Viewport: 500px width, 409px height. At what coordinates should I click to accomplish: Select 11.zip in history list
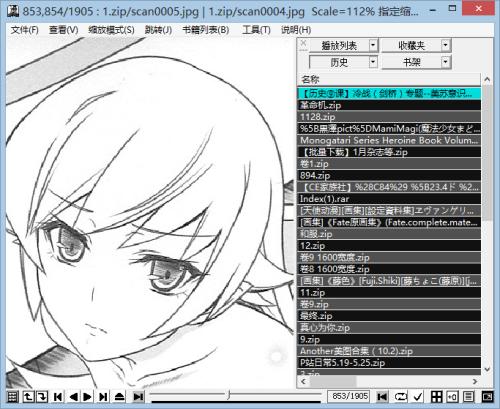[389, 293]
